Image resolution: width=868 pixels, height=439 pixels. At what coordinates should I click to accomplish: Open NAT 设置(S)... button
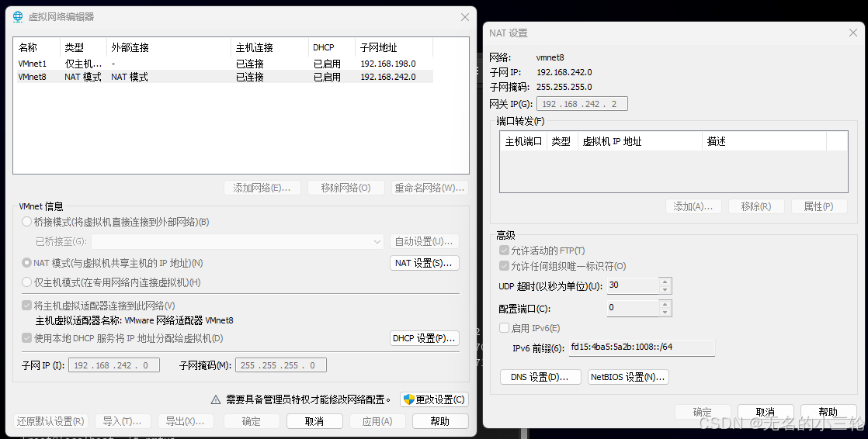(x=425, y=263)
